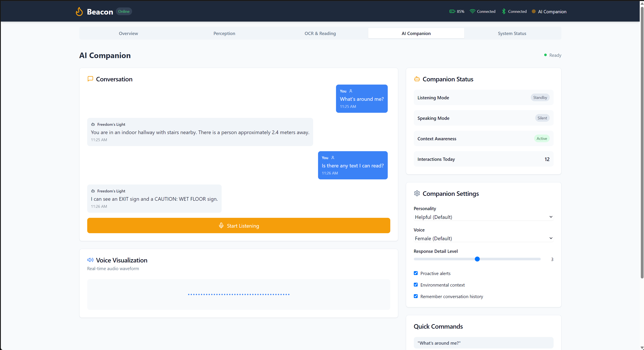Click the "Context Awareness" label
The height and width of the screenshot is (350, 644).
[x=436, y=139]
